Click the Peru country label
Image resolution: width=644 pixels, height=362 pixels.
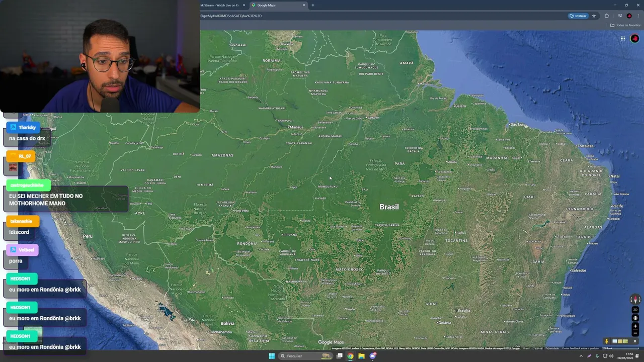(88, 236)
